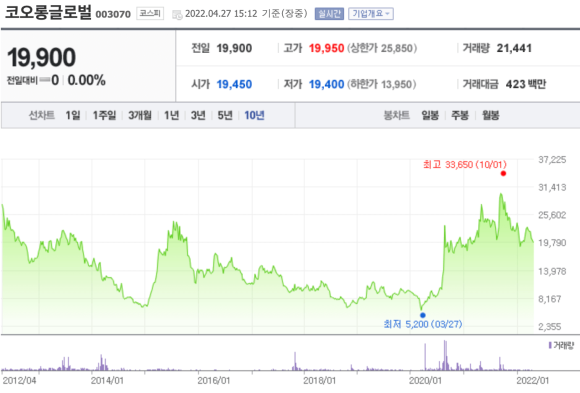Click the current price 19,900 in the left panel
Image resolution: width=580 pixels, height=393 pixels.
(41, 58)
